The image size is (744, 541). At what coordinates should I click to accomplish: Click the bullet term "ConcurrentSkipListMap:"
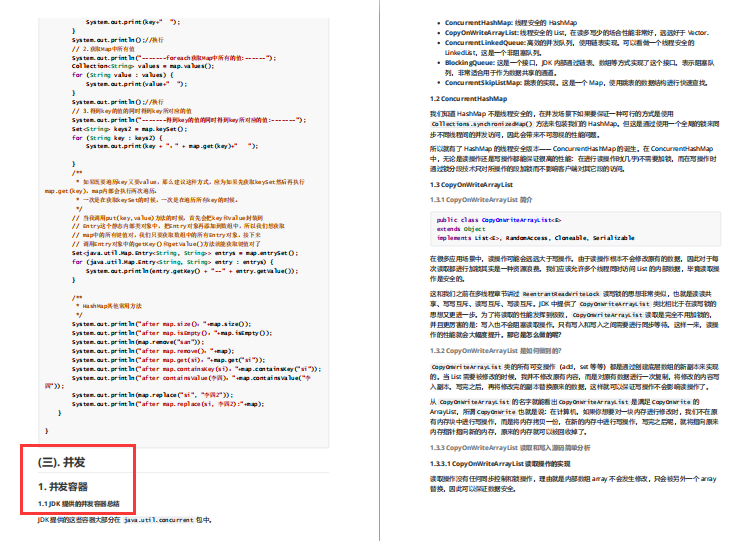(x=483, y=83)
